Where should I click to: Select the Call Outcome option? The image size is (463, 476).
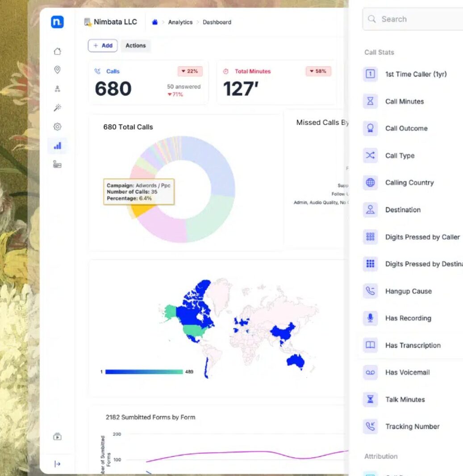[406, 129]
